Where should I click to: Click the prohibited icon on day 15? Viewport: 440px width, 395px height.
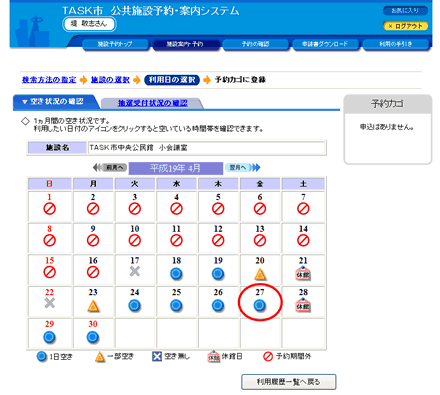pos(50,272)
